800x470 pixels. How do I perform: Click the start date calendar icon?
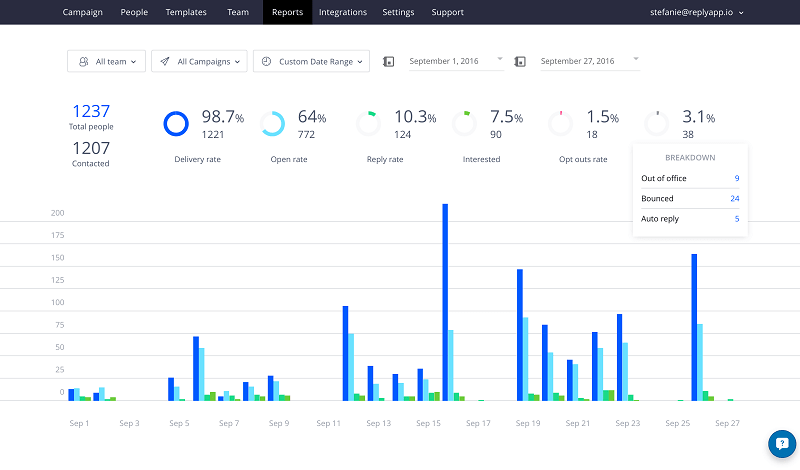[389, 62]
